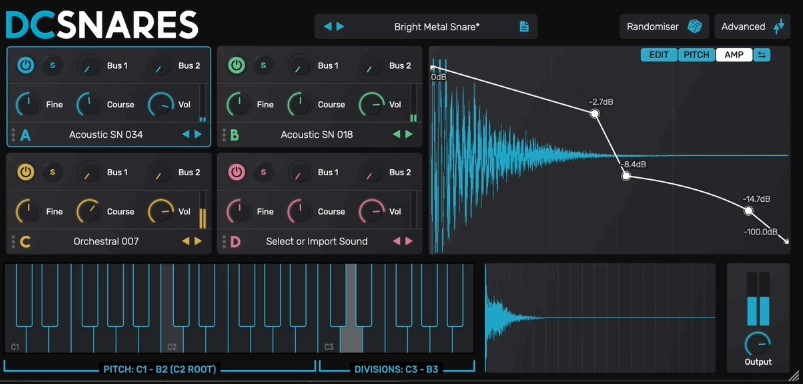
Task: Switch to the PITCH envelope tab
Action: tap(696, 55)
